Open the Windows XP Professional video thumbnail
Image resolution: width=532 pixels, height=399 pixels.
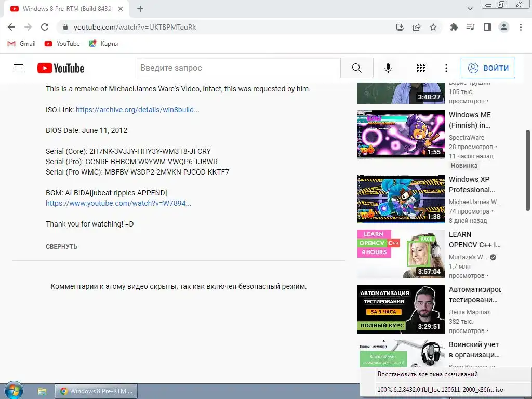(401, 199)
